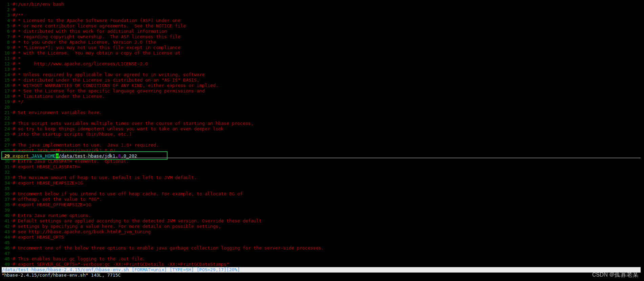Click "[POS=29,17][20%]" in the status line
644x281 pixels.
218,269
